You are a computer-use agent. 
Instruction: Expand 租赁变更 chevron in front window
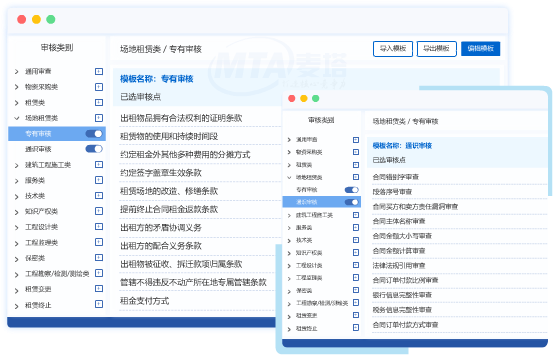[289, 316]
